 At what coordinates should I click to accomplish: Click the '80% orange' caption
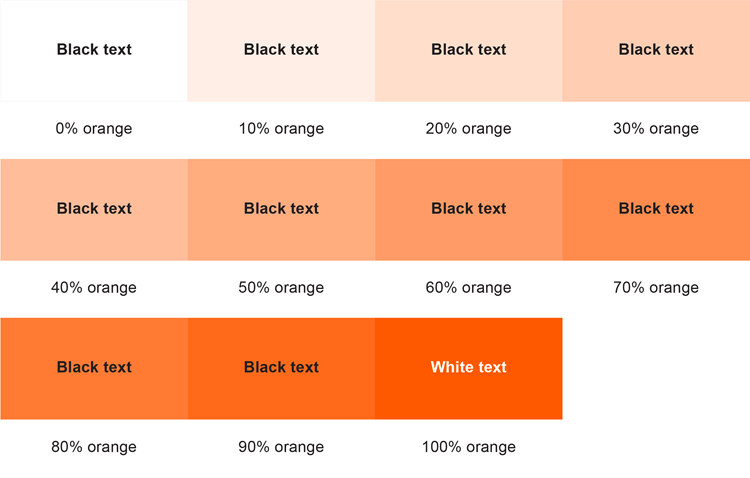[x=94, y=447]
